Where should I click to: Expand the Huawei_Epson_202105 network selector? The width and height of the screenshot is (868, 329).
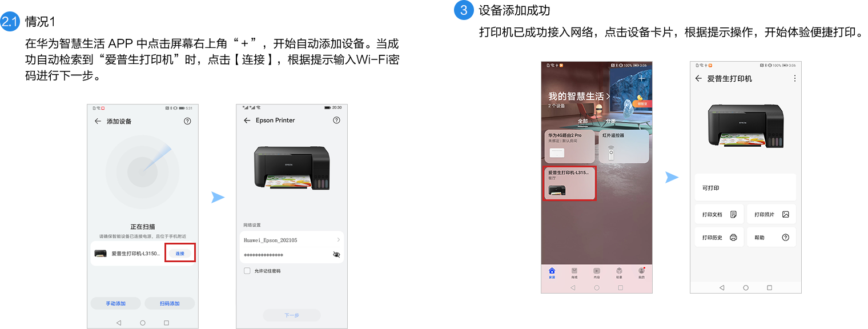pos(292,240)
